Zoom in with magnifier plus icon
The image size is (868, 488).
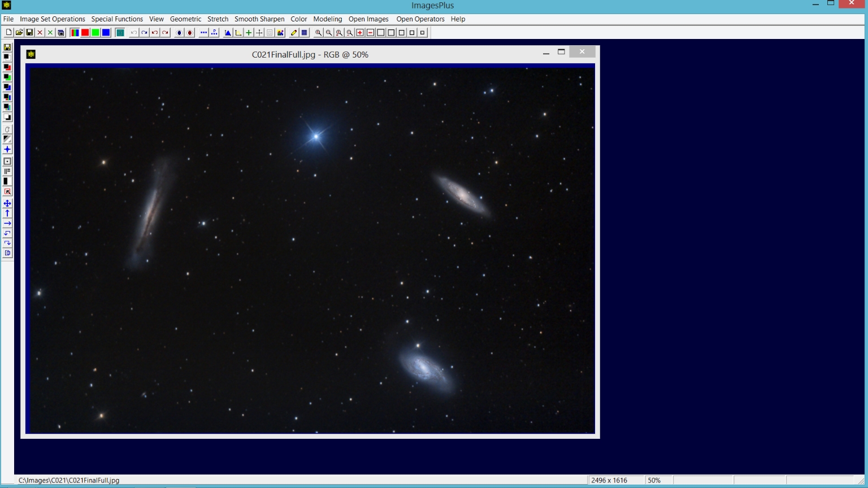point(318,33)
